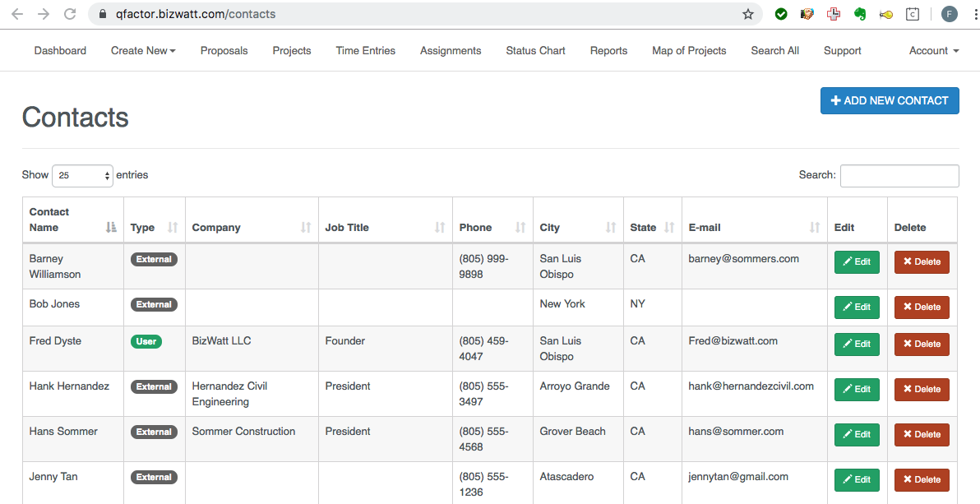Open the Time Entries page
Image resolution: width=980 pixels, height=504 pixels.
365,51
